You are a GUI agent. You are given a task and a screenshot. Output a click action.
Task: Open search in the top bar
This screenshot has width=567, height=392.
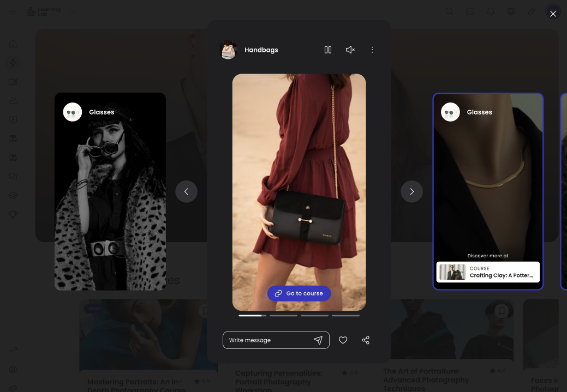450,11
